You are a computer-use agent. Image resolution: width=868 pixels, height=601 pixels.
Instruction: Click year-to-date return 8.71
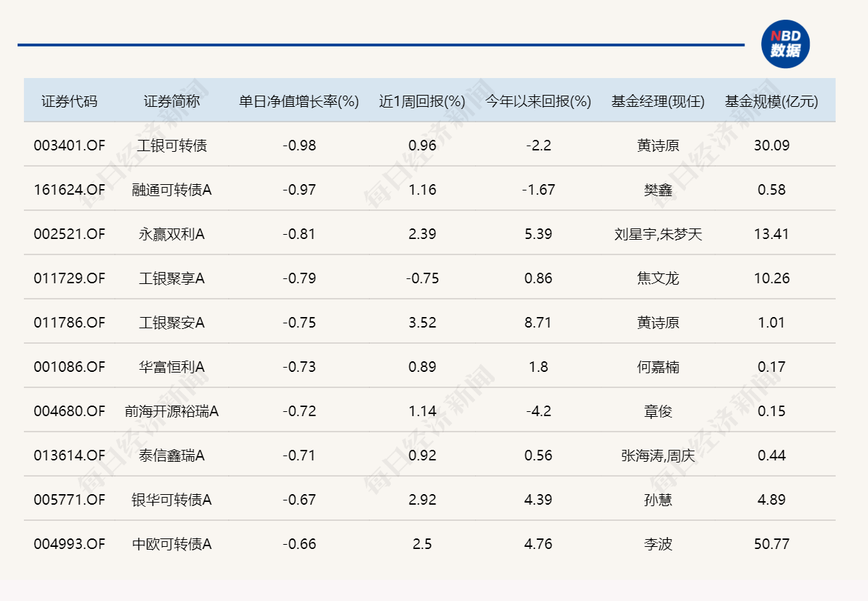(538, 323)
